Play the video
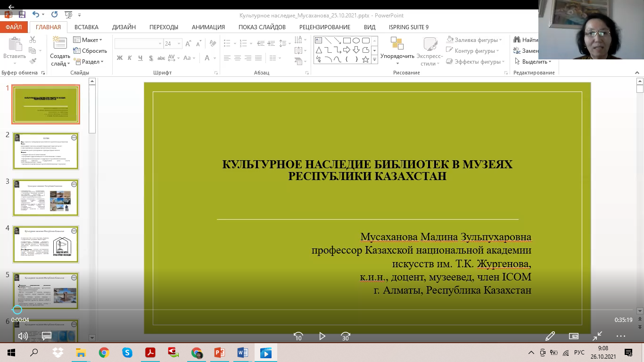Viewport: 644px width, 362px height. pyautogui.click(x=322, y=336)
